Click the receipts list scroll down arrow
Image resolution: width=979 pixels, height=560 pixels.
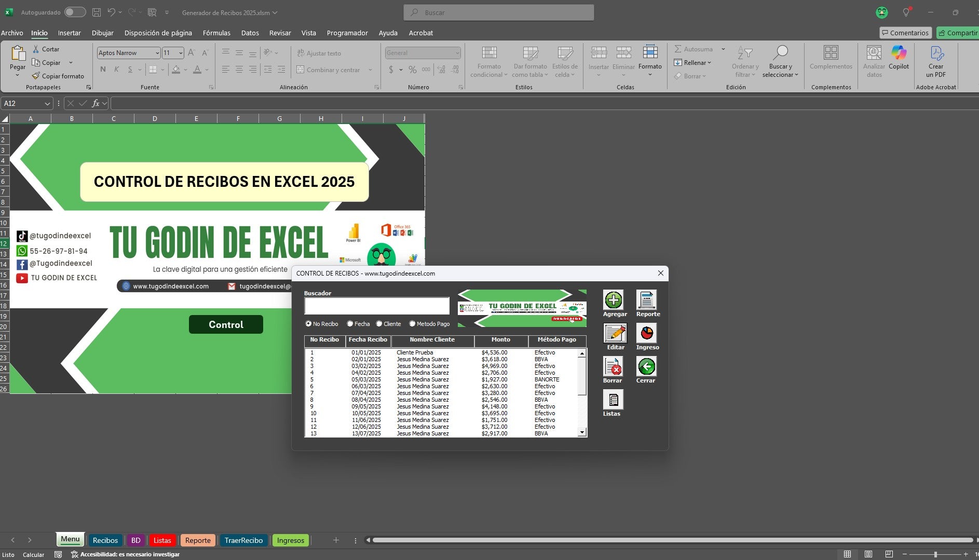[x=582, y=432]
